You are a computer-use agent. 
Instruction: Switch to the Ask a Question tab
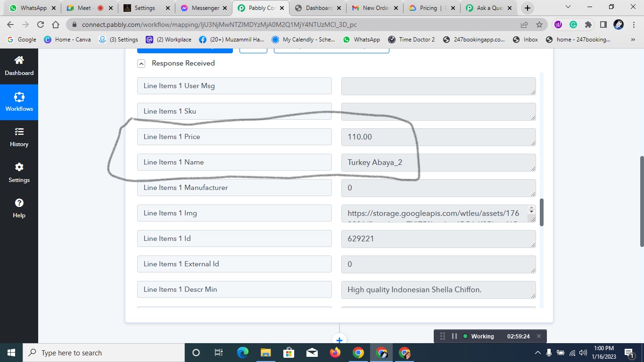tap(488, 8)
